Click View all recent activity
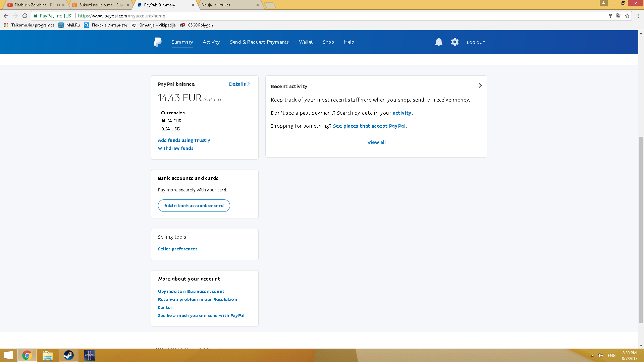Image resolution: width=644 pixels, height=362 pixels. 376,142
